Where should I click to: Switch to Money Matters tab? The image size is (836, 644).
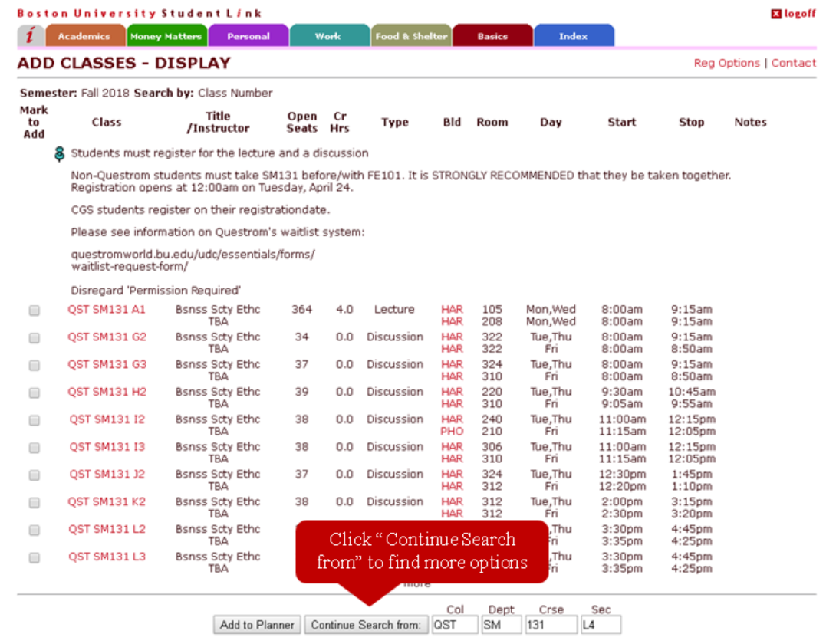[167, 36]
